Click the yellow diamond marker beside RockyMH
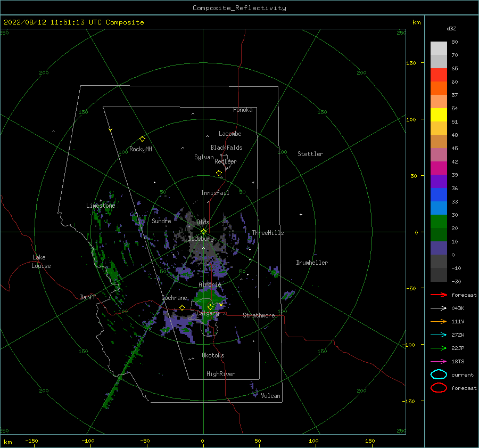This screenshot has width=479, height=448. (142, 139)
